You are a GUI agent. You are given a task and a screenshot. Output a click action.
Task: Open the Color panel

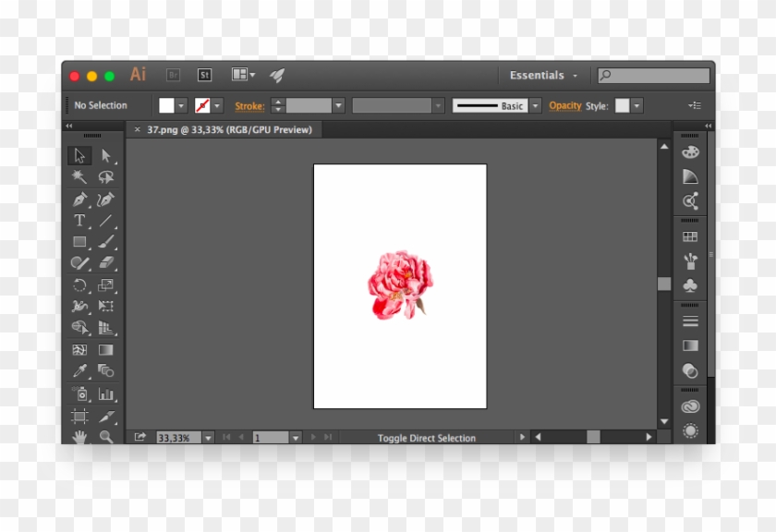tap(690, 150)
